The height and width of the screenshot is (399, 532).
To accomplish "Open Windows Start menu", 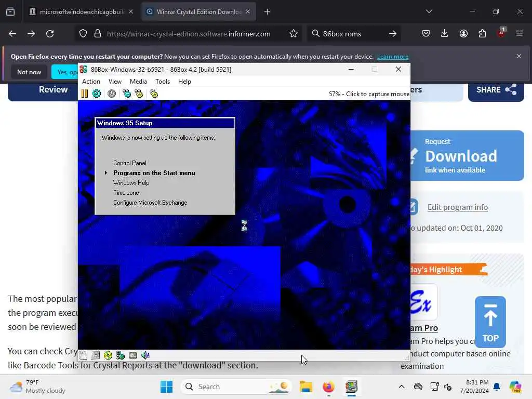I will click(x=166, y=387).
